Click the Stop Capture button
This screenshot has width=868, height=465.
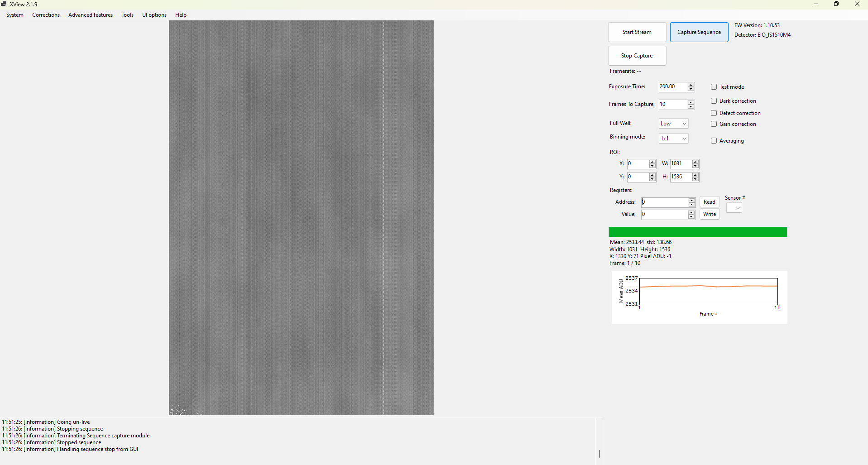pyautogui.click(x=637, y=56)
